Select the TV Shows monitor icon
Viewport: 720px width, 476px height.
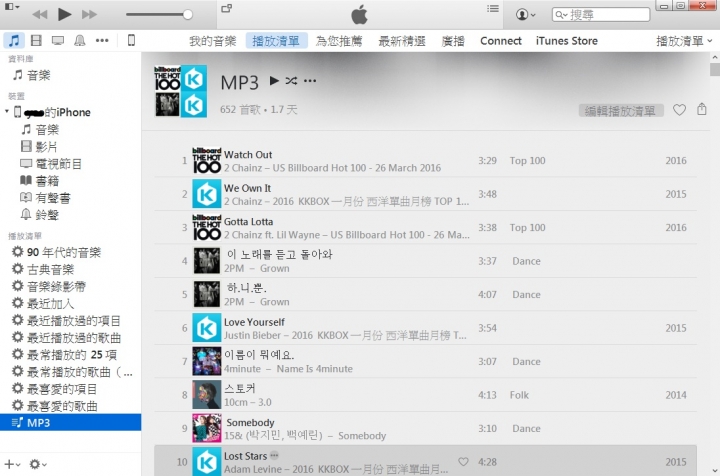pyautogui.click(x=58, y=41)
